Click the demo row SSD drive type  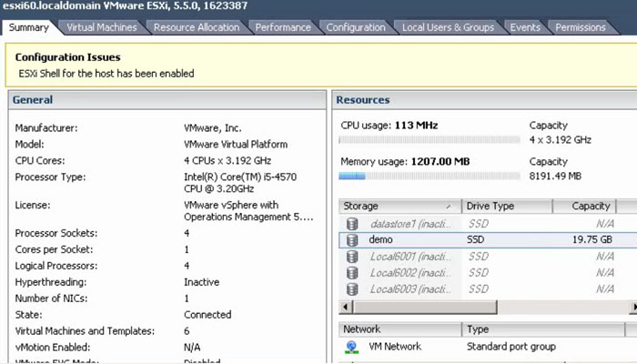tap(475, 239)
